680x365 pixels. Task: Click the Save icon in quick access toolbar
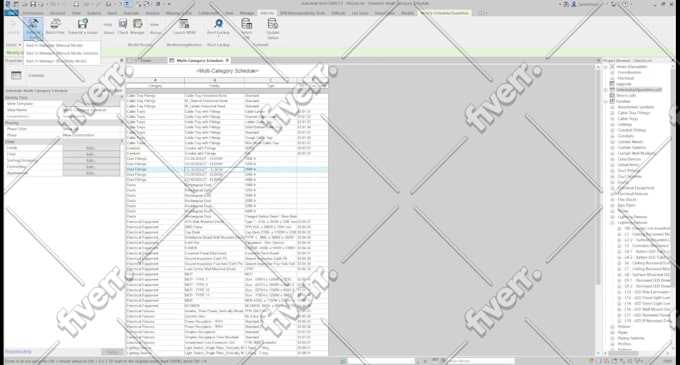tap(33, 4)
